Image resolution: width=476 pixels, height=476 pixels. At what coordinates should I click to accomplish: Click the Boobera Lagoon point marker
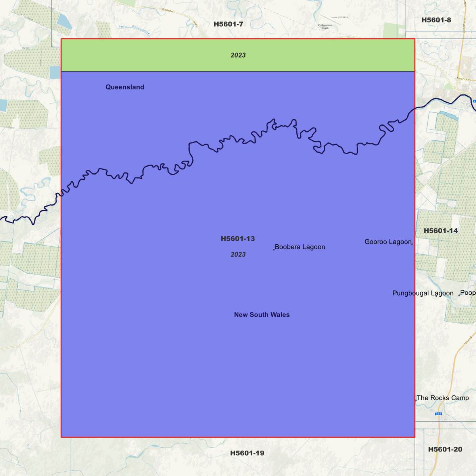point(274,250)
